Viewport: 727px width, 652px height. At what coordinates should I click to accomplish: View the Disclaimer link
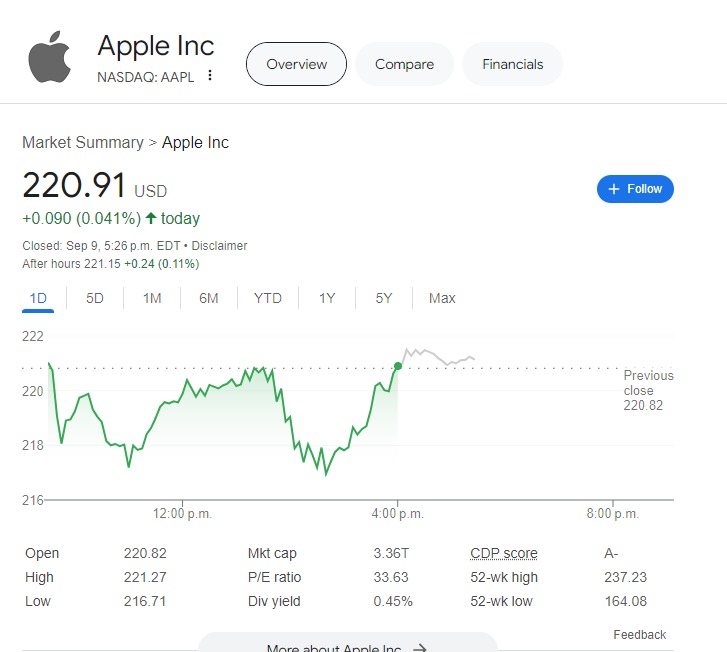pyautogui.click(x=219, y=246)
